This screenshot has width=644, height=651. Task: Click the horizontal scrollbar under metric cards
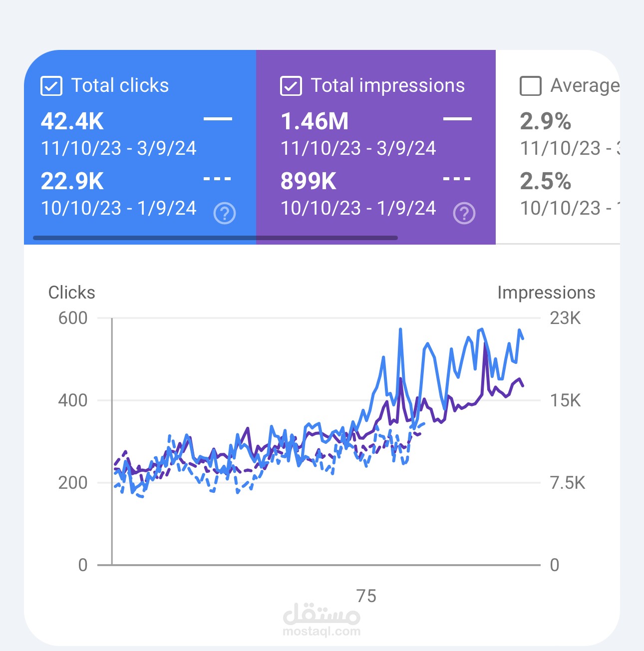[215, 238]
